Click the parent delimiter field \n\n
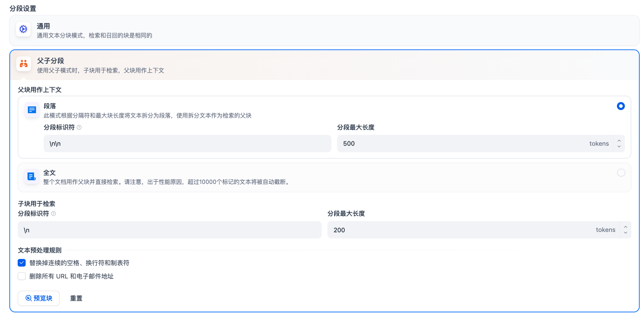 pyautogui.click(x=187, y=144)
